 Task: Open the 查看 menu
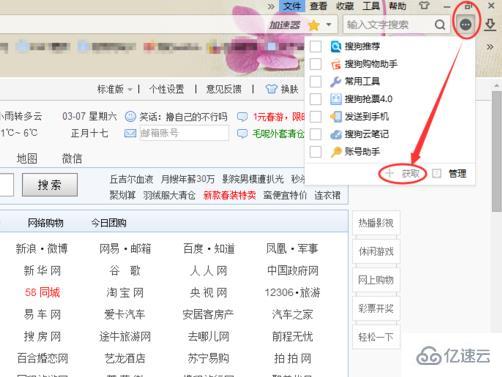(318, 6)
